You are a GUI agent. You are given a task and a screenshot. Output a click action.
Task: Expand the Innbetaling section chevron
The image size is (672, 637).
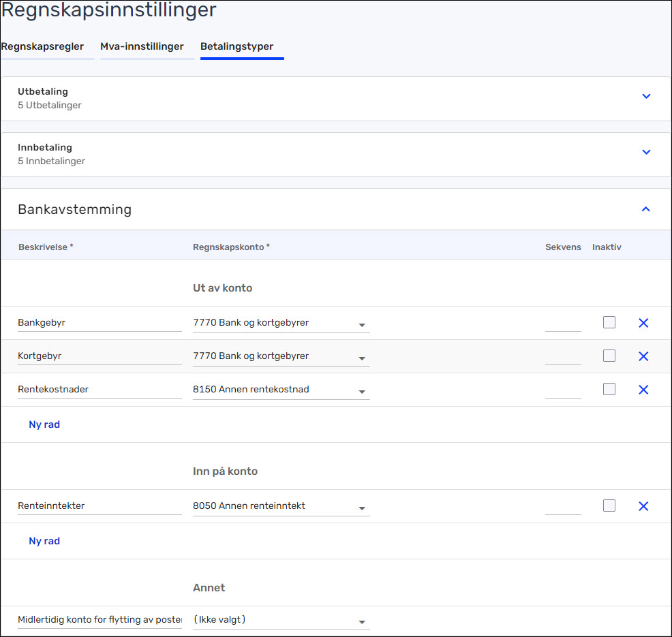pos(646,152)
